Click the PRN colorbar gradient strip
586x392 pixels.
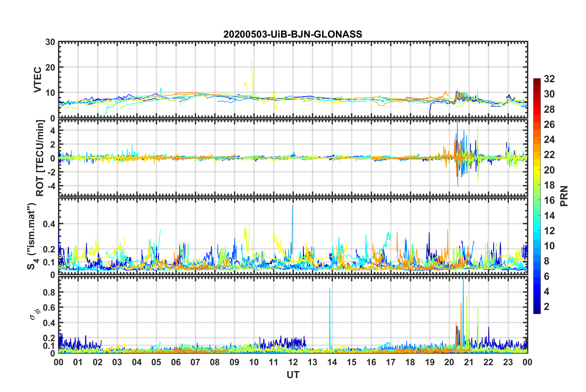[x=537, y=196]
